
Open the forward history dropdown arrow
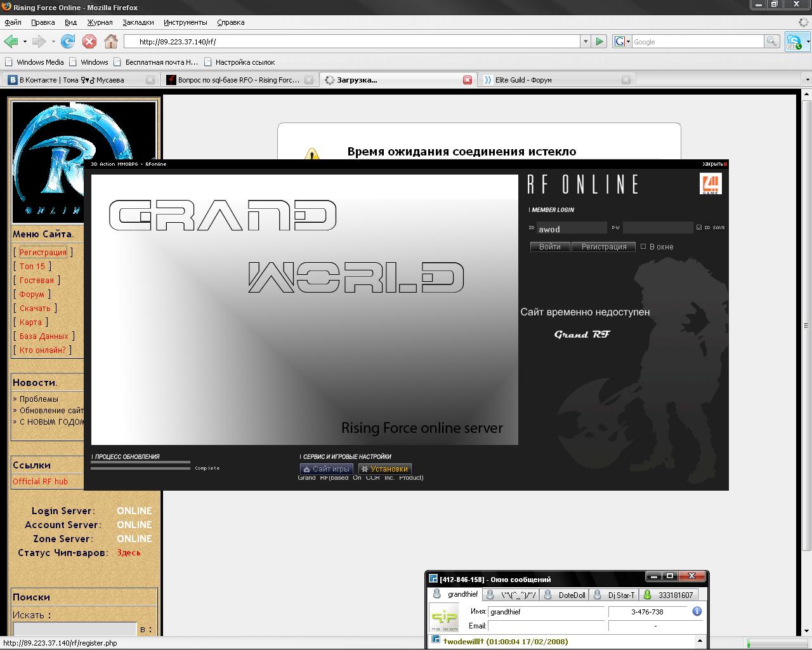point(53,42)
